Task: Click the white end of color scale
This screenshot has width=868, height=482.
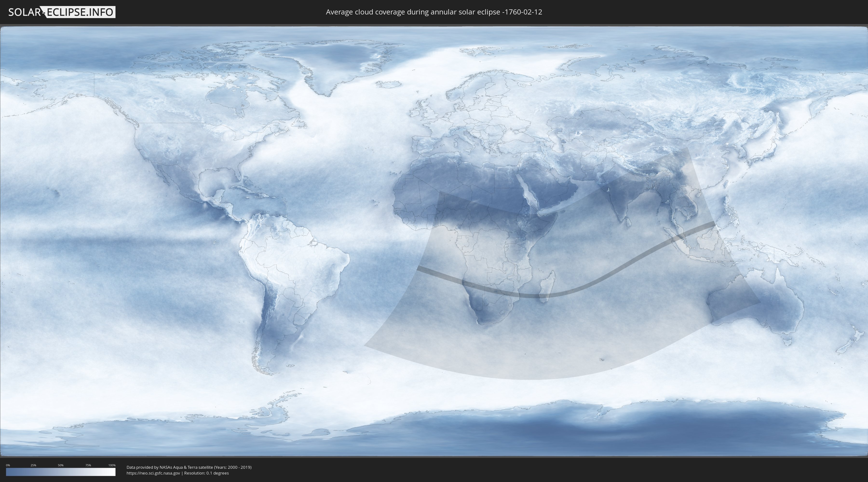Action: click(x=113, y=472)
